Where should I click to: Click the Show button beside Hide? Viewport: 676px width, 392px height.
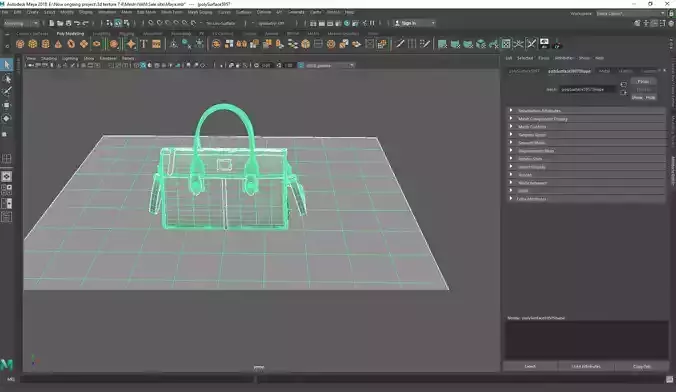pyautogui.click(x=637, y=97)
